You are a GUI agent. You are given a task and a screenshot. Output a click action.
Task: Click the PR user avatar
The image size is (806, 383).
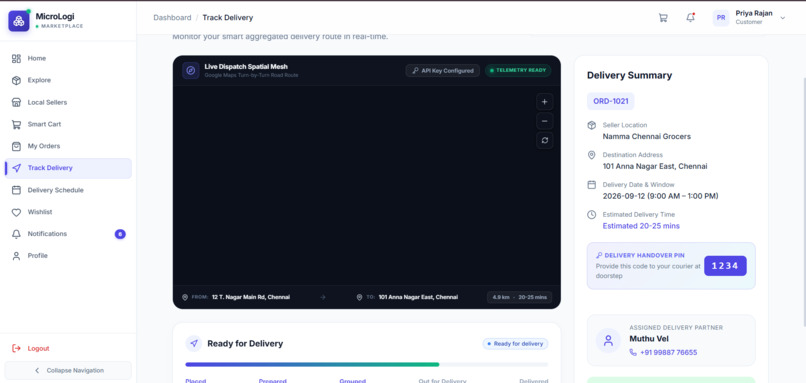[721, 17]
